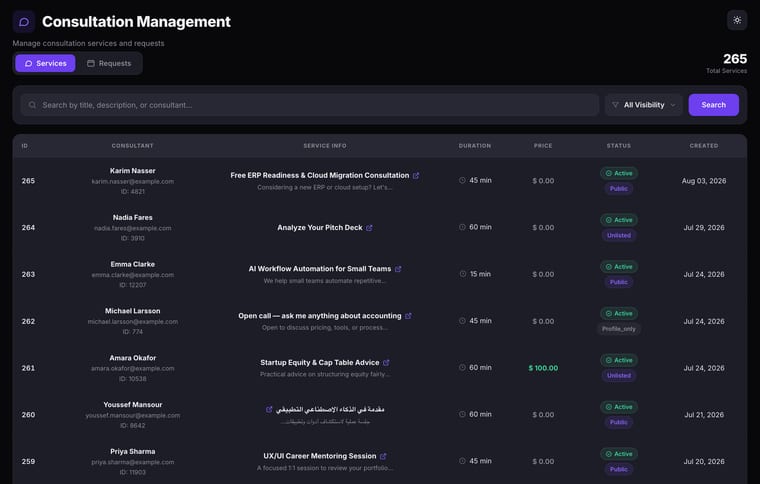This screenshot has width=760, height=484.
Task: Click the purple Search button
Action: 713,105
